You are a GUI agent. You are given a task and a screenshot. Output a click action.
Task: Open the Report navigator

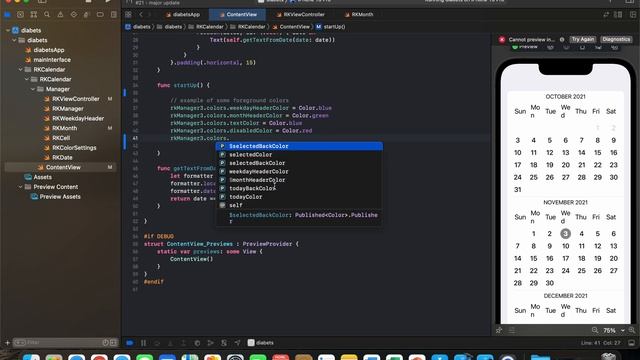coord(113,15)
